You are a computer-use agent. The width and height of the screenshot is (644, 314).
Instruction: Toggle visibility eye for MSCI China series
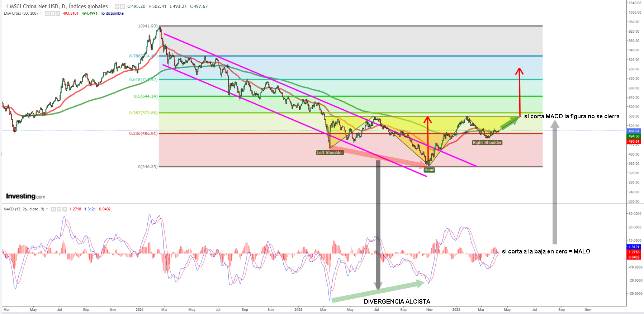tap(117, 6)
